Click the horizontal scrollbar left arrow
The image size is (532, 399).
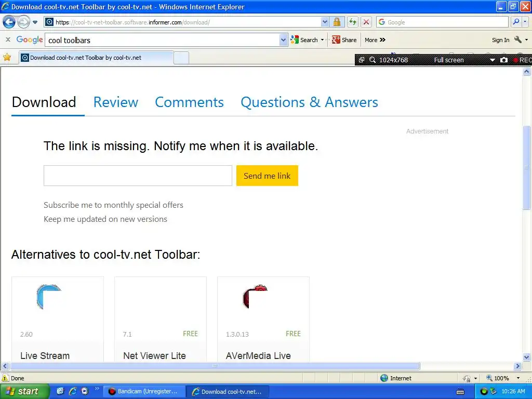5,366
